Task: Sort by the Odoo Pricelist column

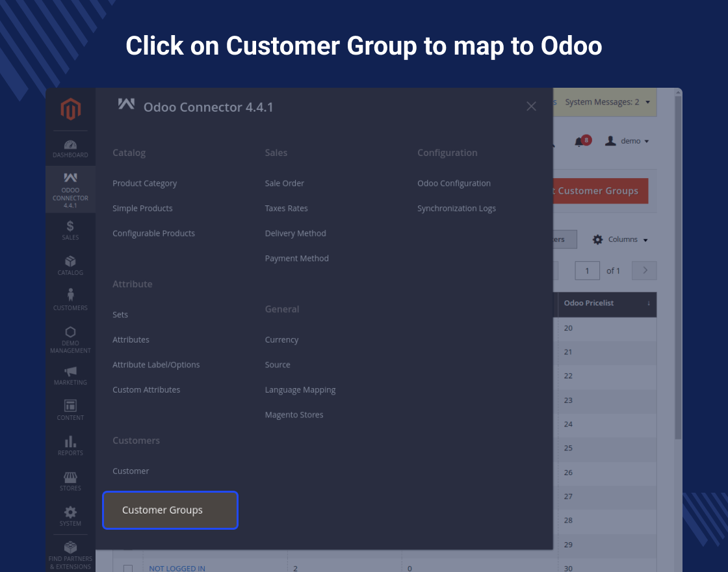Action: pos(607,303)
